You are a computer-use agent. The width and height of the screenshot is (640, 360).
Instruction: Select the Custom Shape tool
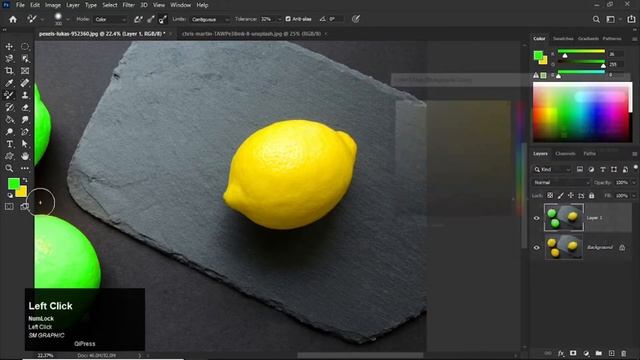[x=9, y=156]
